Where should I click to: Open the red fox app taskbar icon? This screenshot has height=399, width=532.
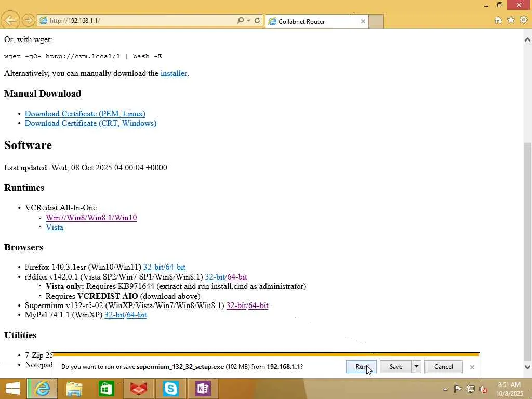138,389
